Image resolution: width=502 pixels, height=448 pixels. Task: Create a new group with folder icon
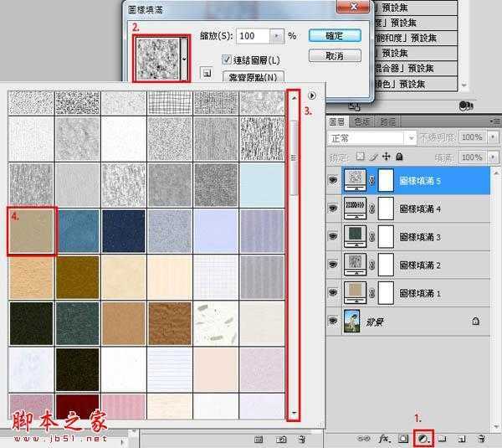tap(442, 437)
